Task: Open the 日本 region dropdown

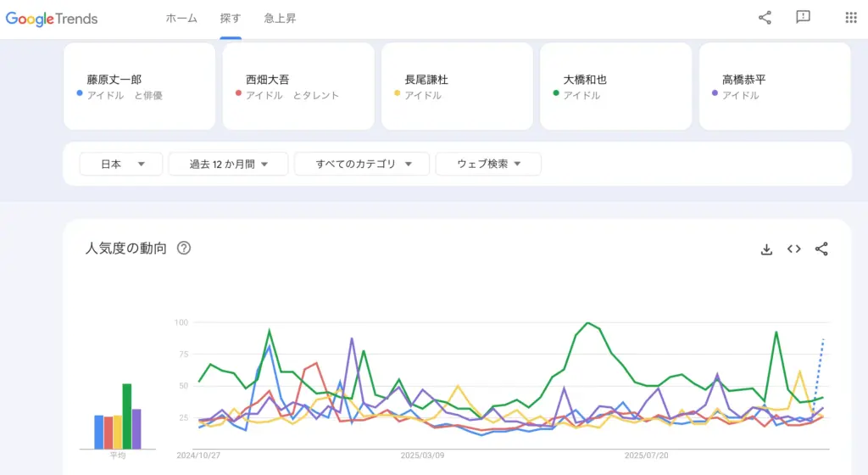Action: click(121, 164)
